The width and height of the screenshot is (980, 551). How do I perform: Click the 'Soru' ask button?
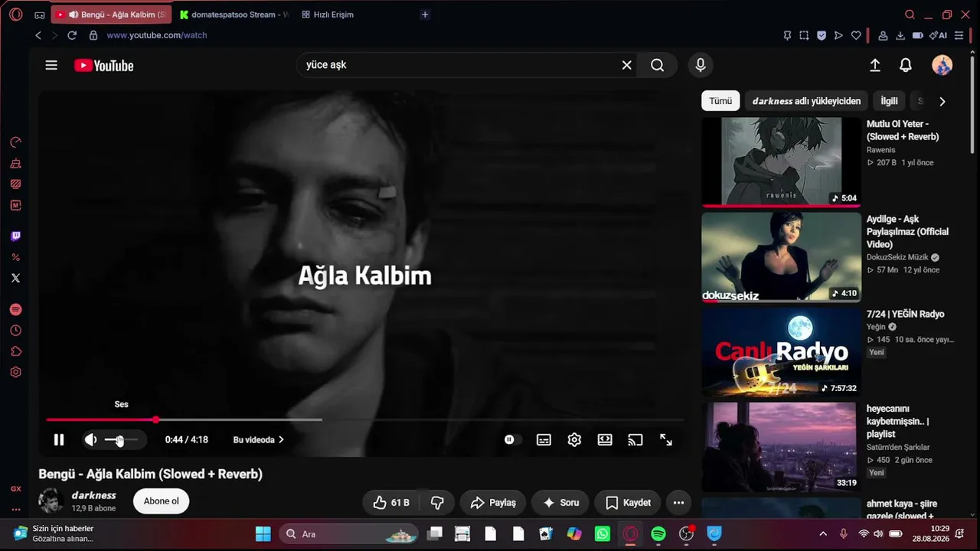560,503
